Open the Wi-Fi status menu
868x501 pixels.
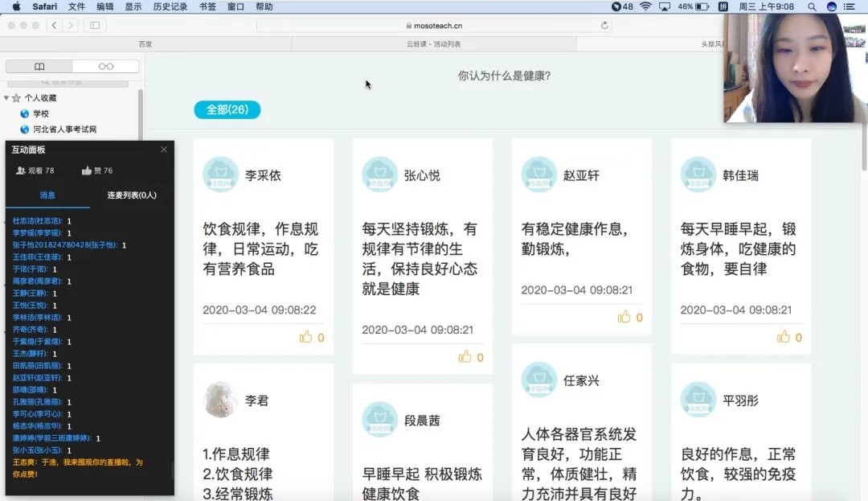645,6
